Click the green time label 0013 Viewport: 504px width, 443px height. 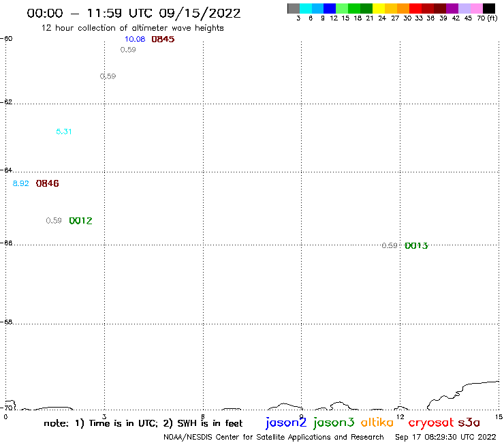[x=416, y=246]
